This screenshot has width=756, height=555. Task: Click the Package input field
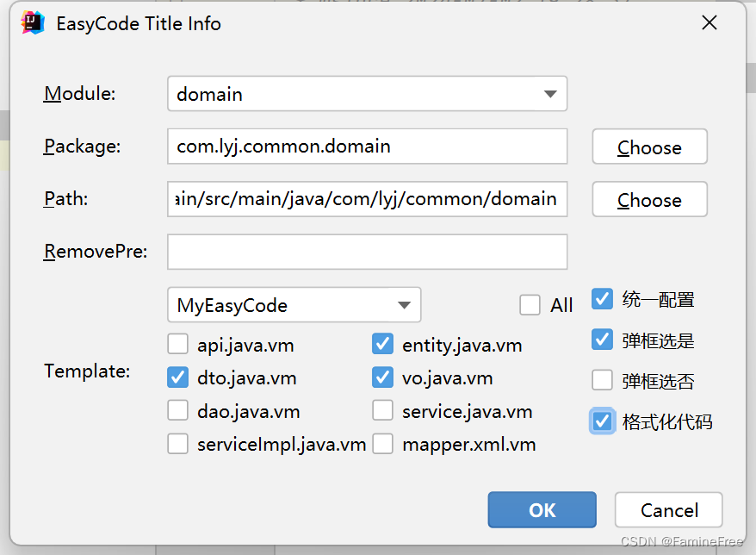point(367,147)
